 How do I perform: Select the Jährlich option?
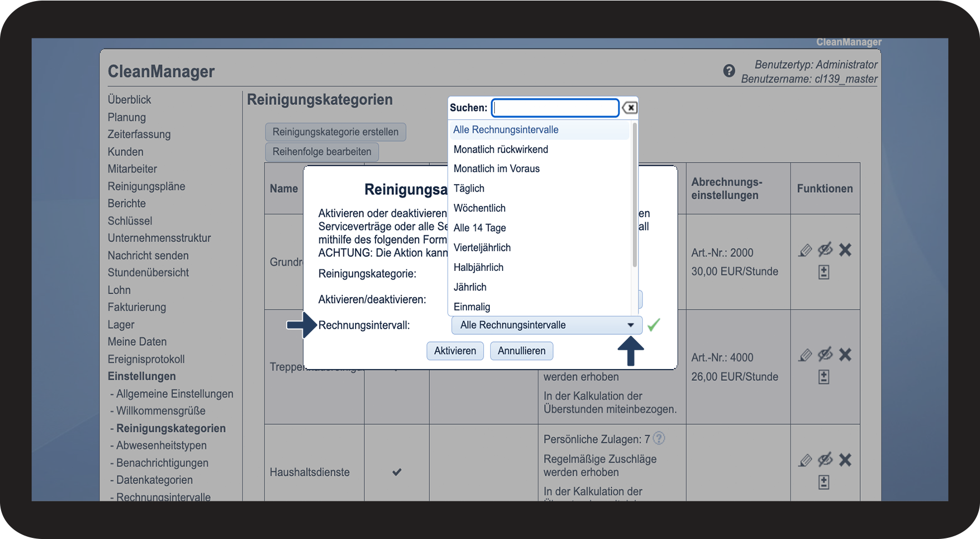click(x=539, y=287)
